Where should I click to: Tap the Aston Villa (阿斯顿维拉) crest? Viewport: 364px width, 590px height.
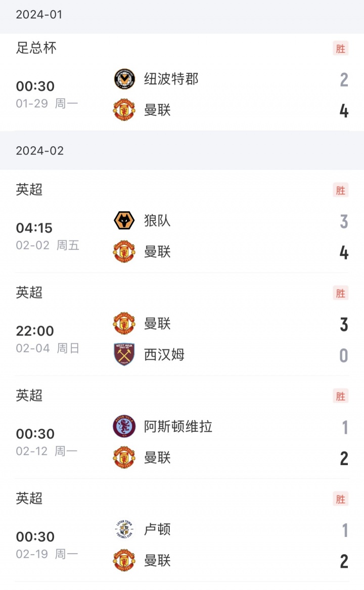[124, 427]
